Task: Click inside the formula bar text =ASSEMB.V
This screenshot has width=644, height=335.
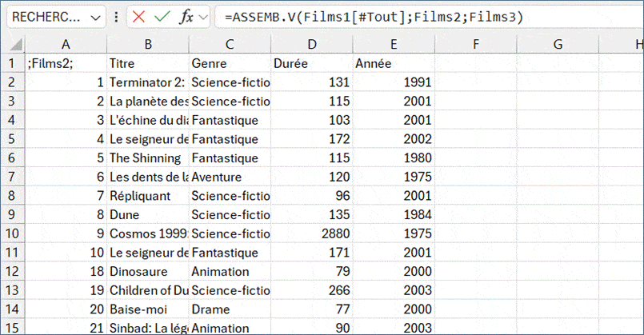Action: (x=374, y=17)
